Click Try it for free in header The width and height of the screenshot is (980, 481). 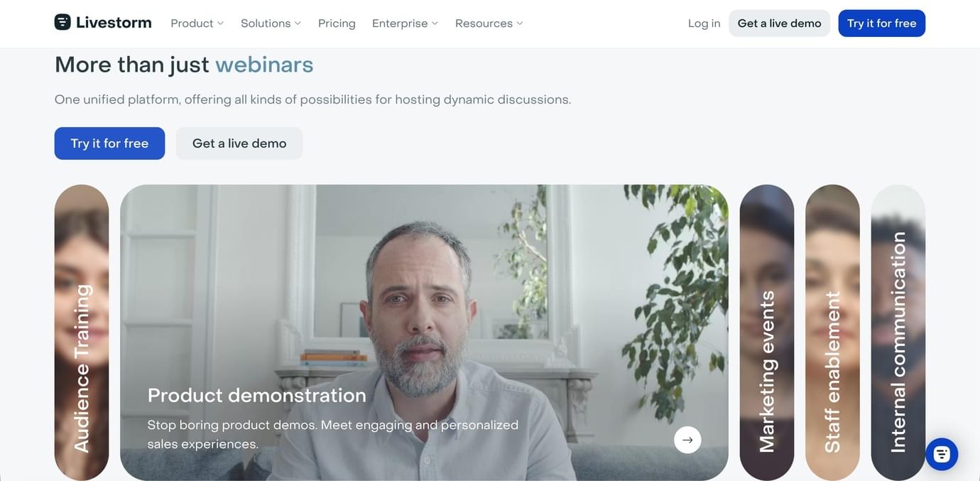click(881, 23)
